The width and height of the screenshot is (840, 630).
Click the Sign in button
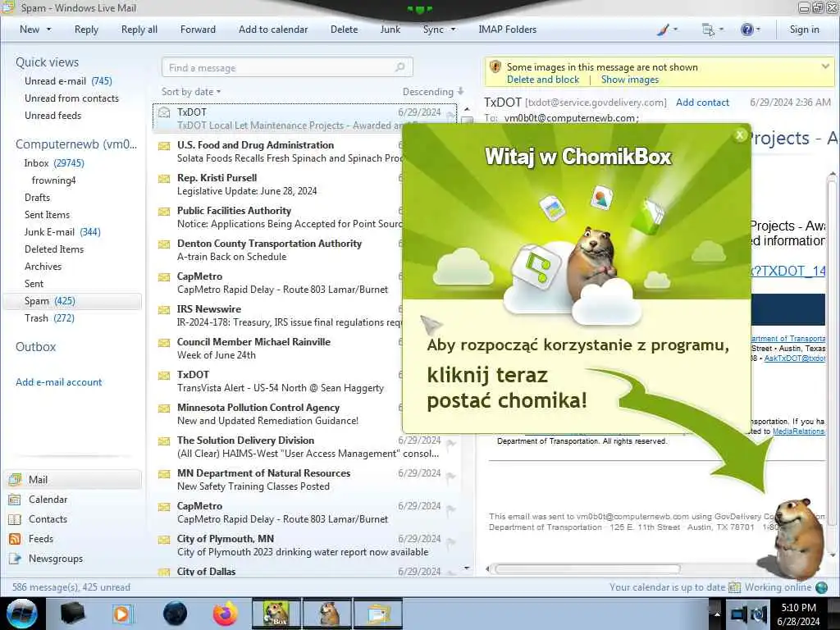tap(804, 30)
